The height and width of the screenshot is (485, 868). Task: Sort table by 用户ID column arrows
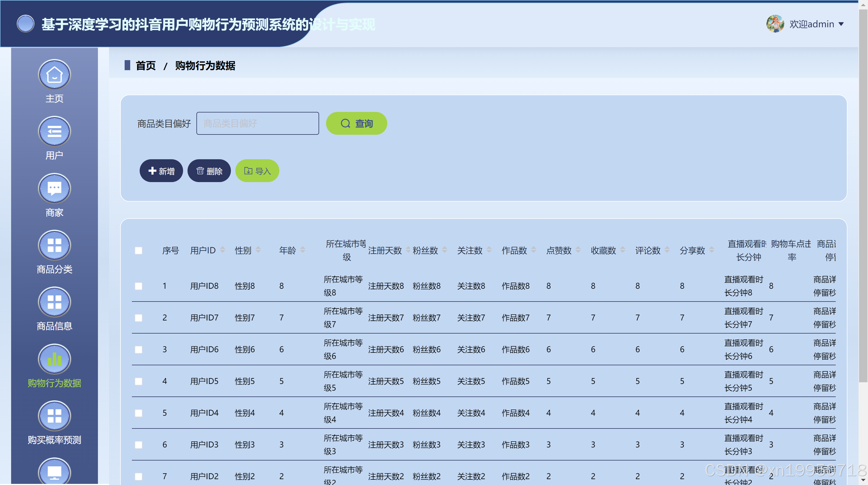click(x=222, y=249)
